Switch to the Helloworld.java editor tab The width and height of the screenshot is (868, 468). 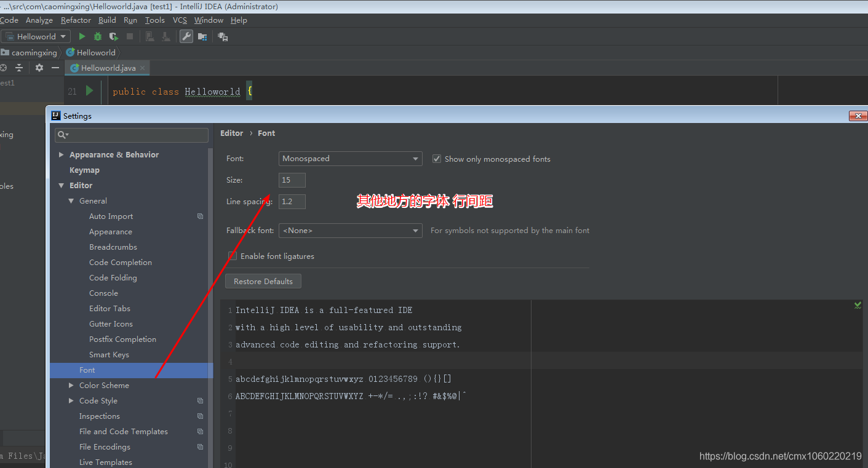[108, 68]
